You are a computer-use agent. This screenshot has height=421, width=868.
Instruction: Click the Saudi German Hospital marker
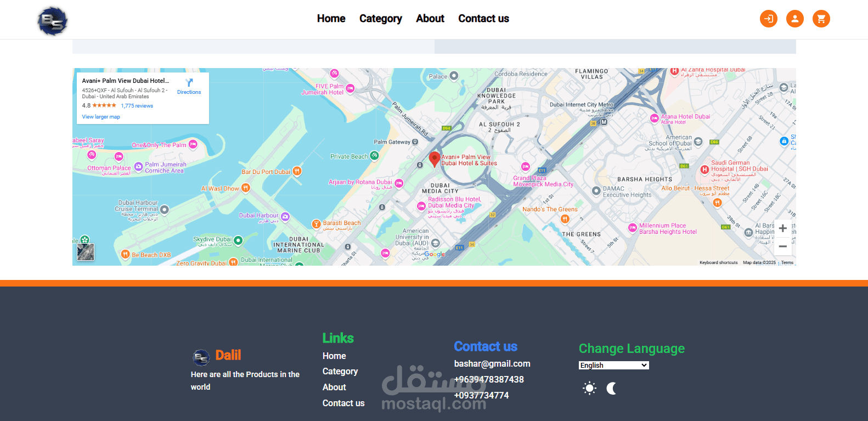tap(705, 170)
